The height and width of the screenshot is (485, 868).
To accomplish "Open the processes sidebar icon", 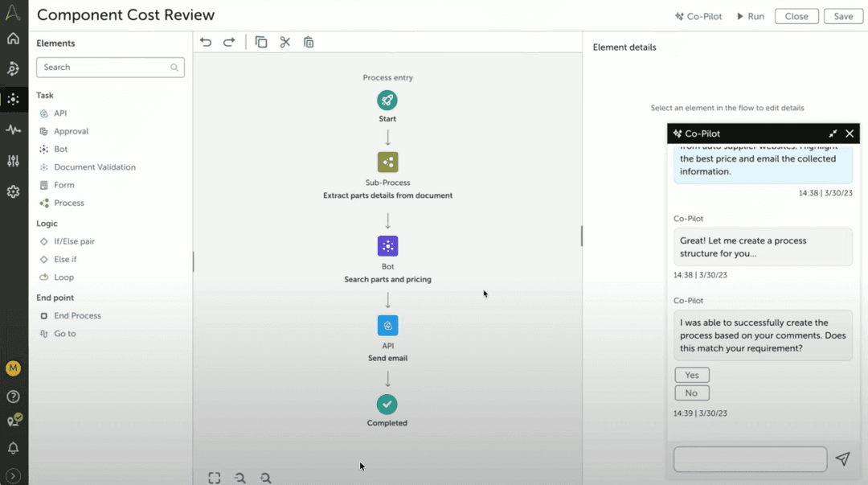I will (14, 99).
